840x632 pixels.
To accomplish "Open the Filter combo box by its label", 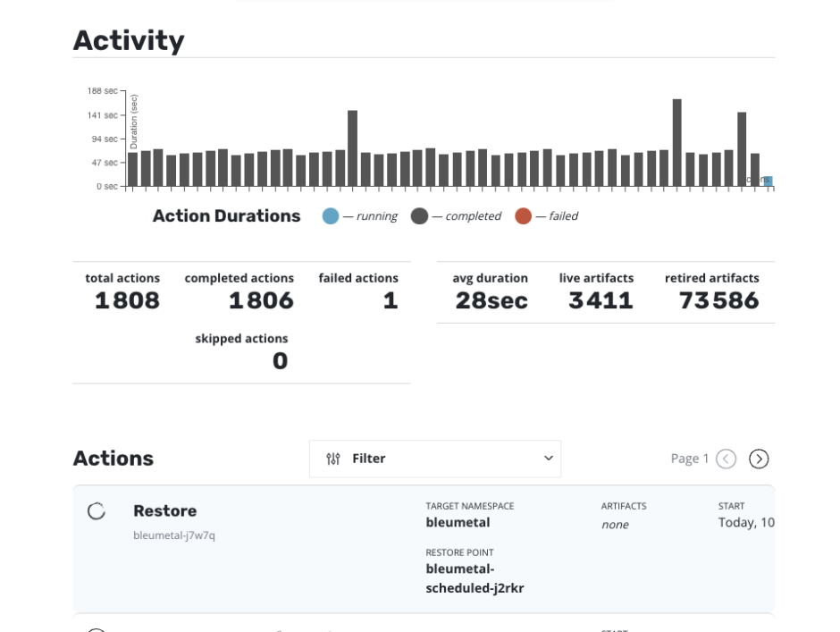I will [368, 459].
